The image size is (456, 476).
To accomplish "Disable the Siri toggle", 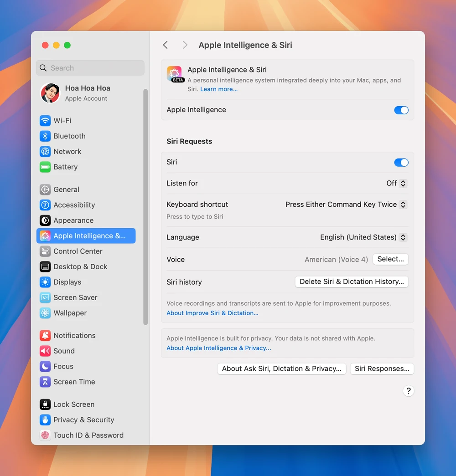I will pos(401,162).
